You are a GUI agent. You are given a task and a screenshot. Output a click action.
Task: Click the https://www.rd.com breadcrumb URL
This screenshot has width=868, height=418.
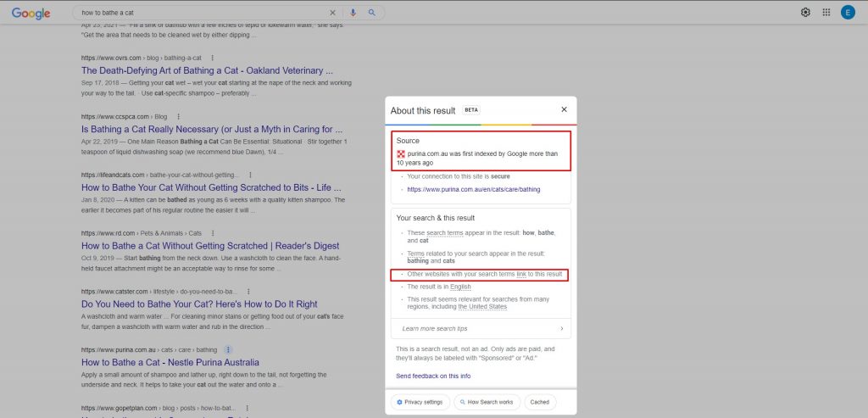pos(142,234)
